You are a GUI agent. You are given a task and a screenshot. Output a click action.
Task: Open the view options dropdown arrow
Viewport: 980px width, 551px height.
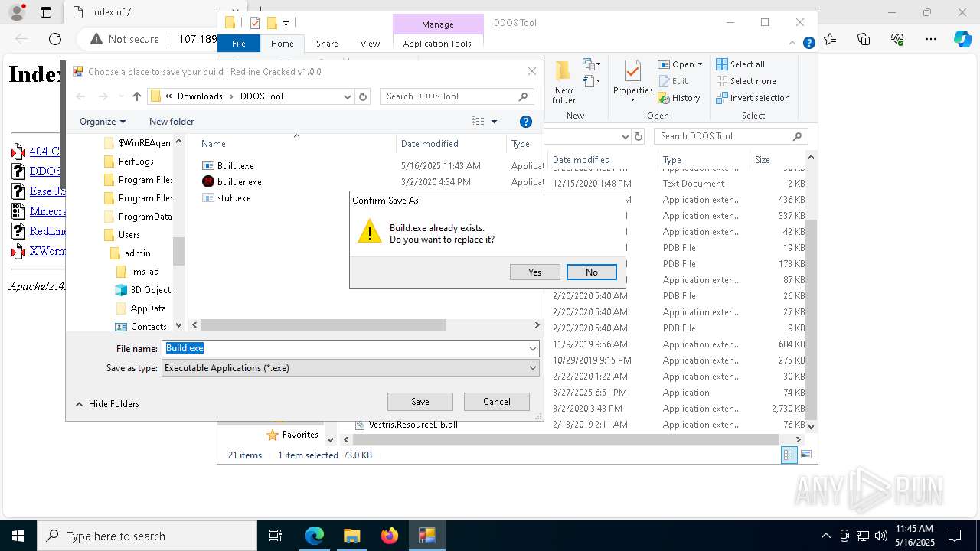coord(494,122)
